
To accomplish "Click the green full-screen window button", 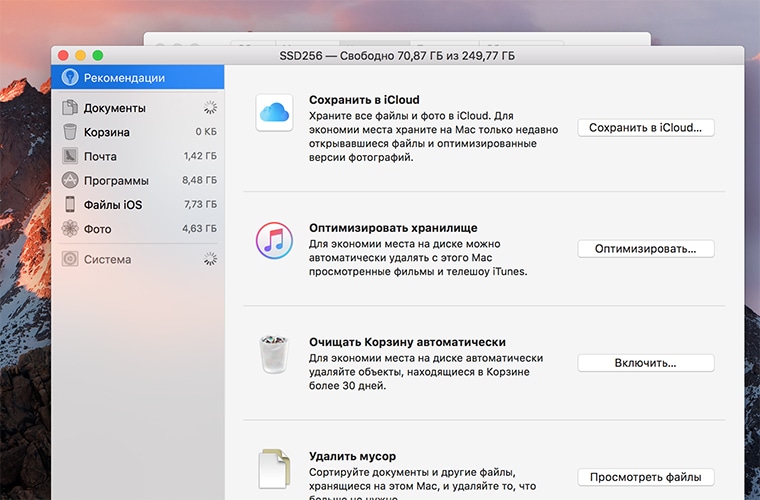I will 98,55.
